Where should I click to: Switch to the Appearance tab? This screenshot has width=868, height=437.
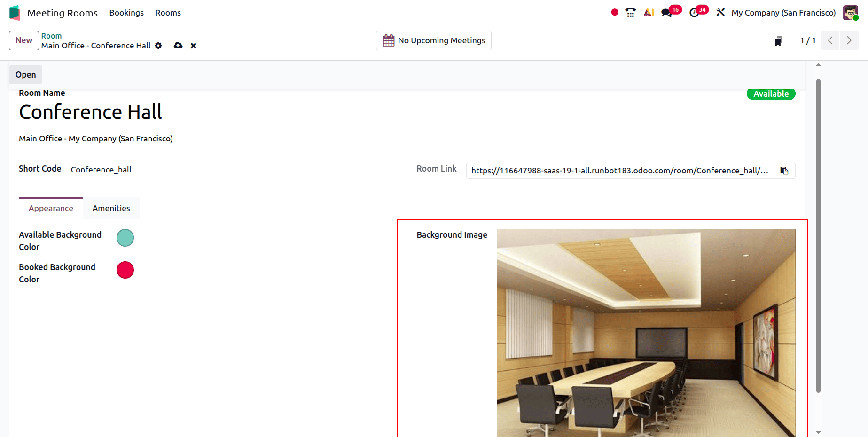pyautogui.click(x=51, y=208)
